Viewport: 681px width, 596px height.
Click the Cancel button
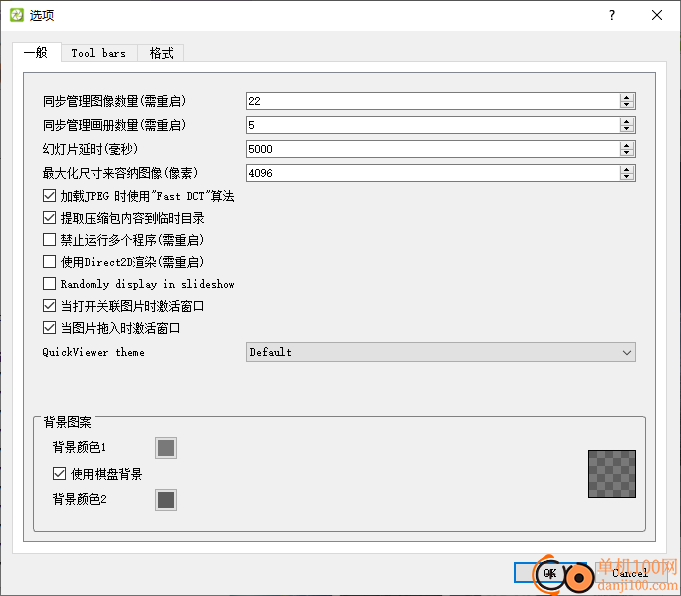click(x=630, y=573)
